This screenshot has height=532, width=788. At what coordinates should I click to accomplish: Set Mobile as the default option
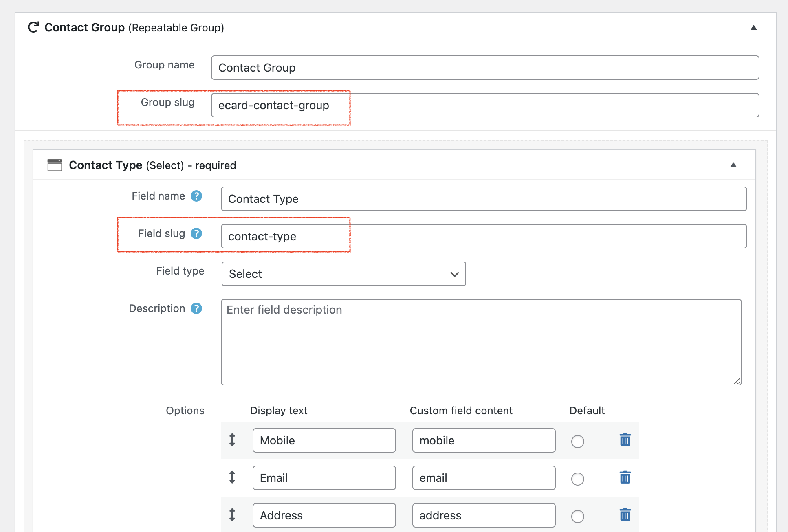point(578,442)
